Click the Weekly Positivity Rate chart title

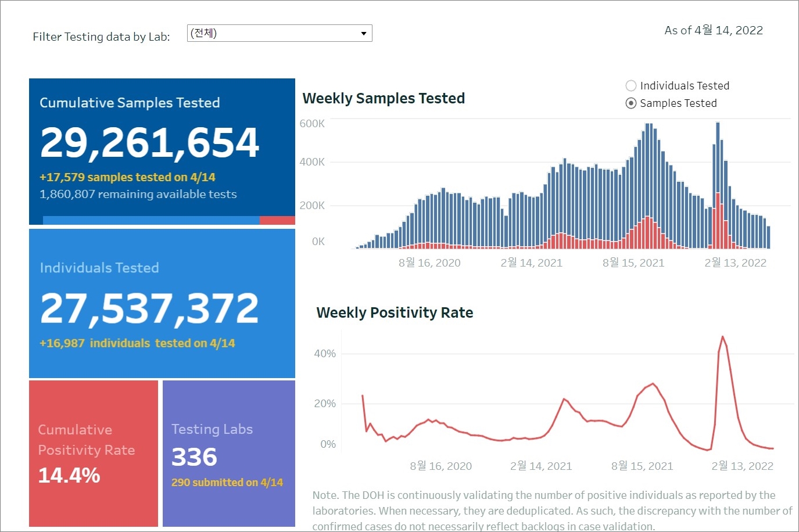(x=395, y=312)
